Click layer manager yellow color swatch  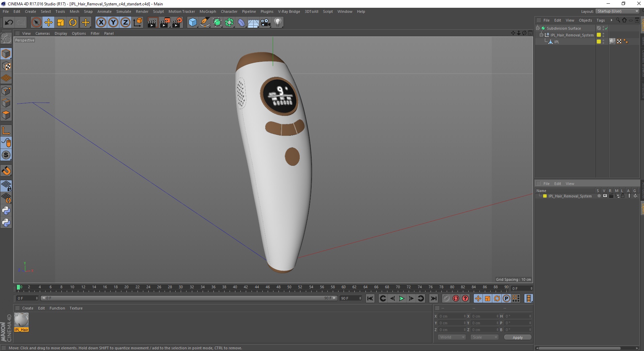545,196
